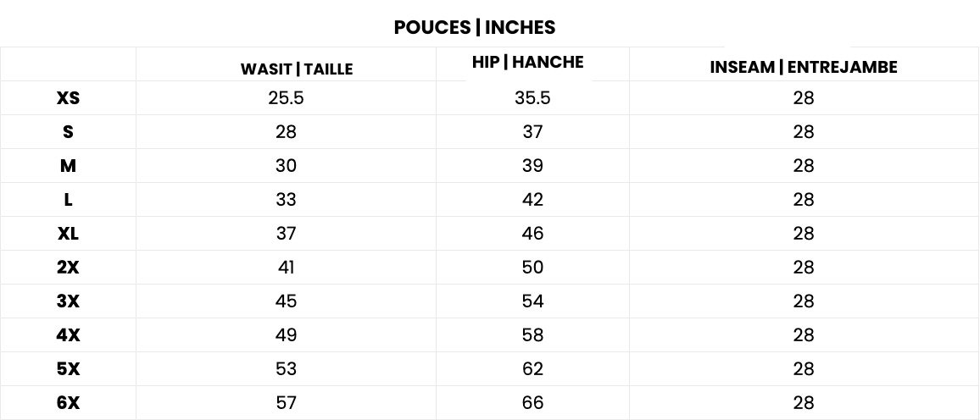This screenshot has height=420, width=980.
Task: Select the hip value 35.5
Action: coord(532,98)
